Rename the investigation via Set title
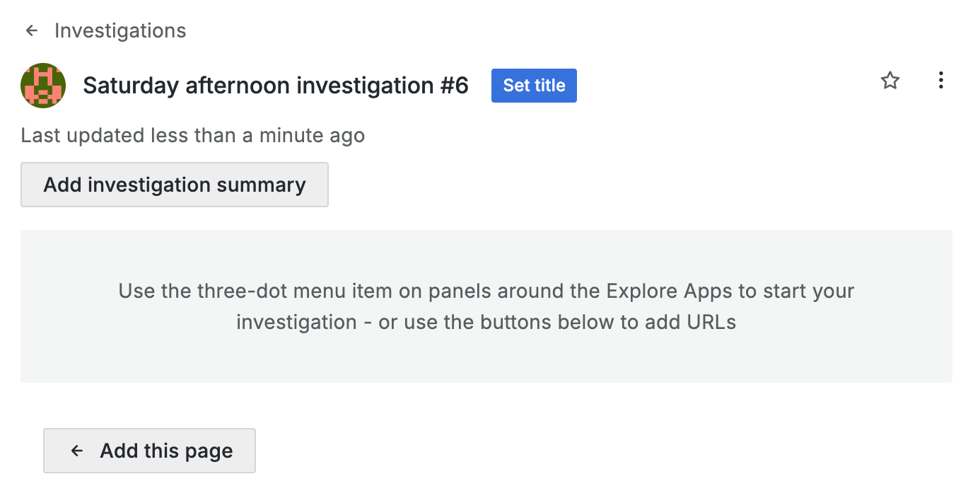The width and height of the screenshot is (980, 503). (534, 86)
